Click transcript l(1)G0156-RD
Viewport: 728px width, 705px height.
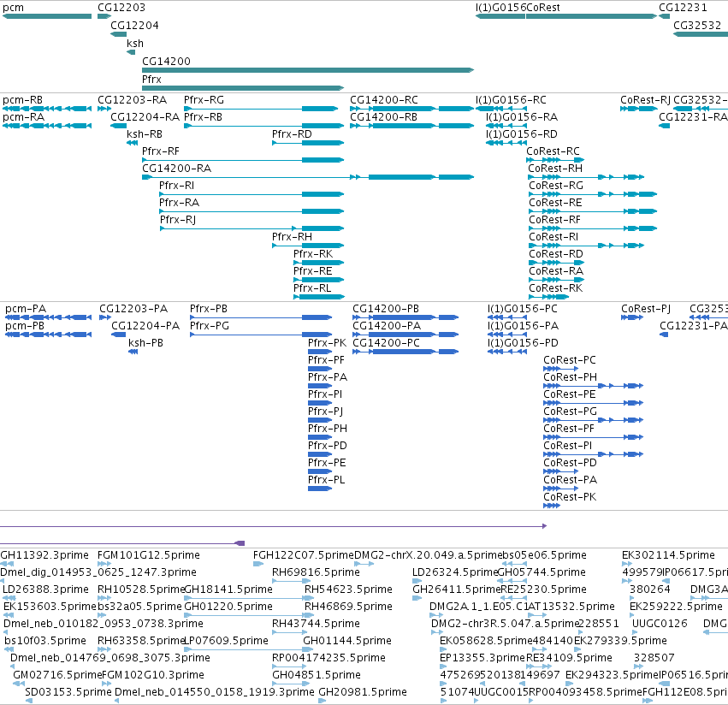[506, 143]
